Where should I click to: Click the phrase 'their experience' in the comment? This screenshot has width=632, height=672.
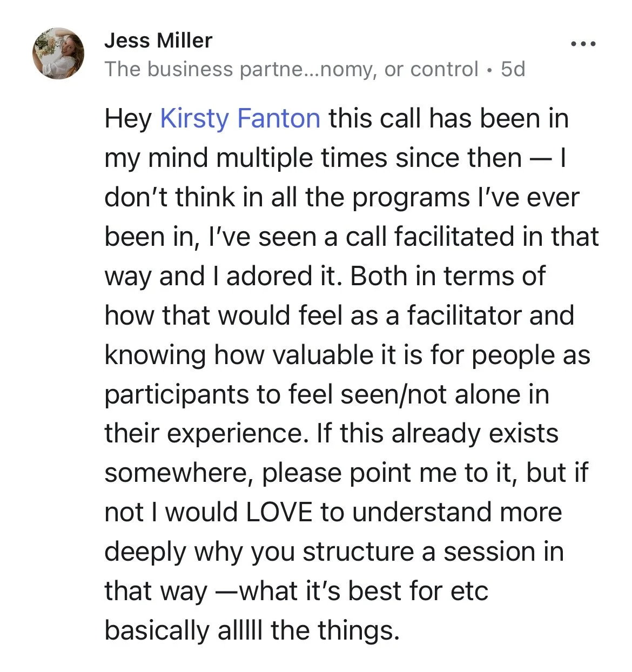pos(206,434)
